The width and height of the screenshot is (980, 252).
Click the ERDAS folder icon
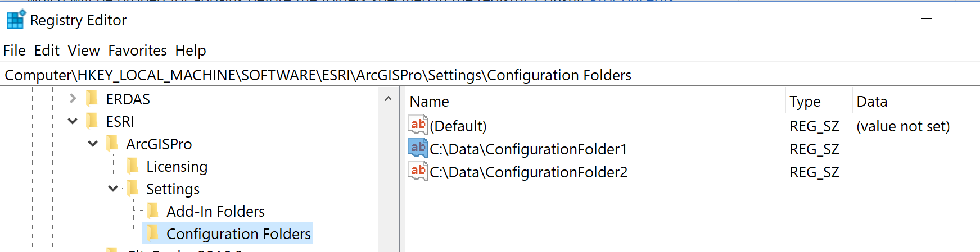pos(93,99)
